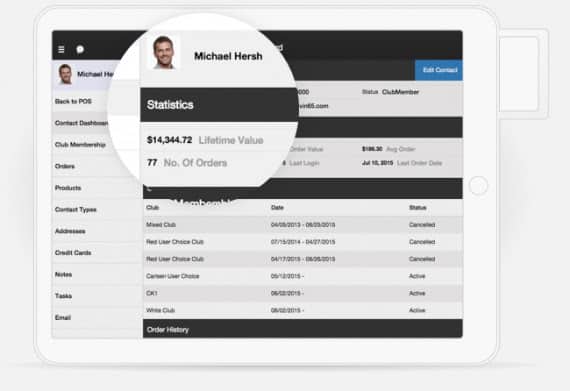Open the chat bubble icon

pyautogui.click(x=80, y=49)
